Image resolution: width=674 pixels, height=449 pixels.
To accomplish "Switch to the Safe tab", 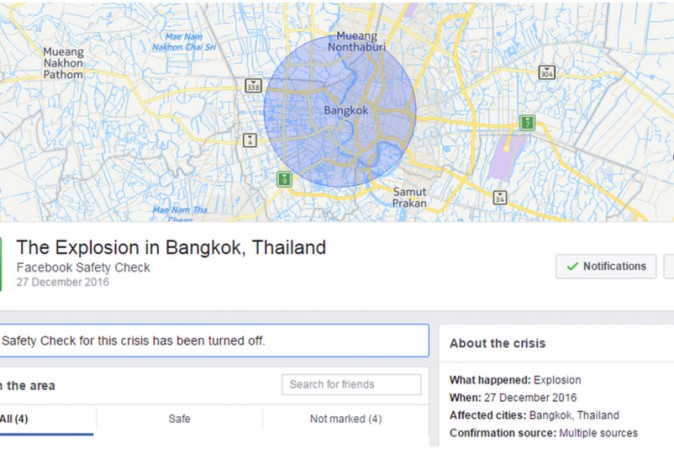I will (179, 419).
